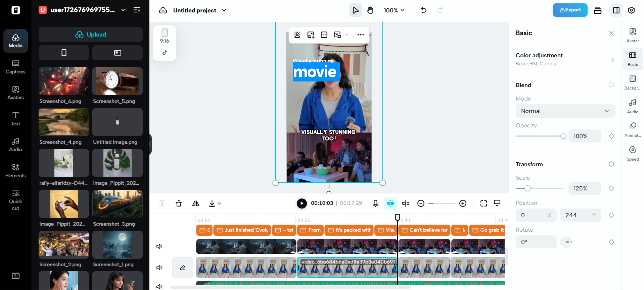Image resolution: width=644 pixels, height=290 pixels.
Task: Toggle Opacity keyframe diamond
Action: coord(611,136)
